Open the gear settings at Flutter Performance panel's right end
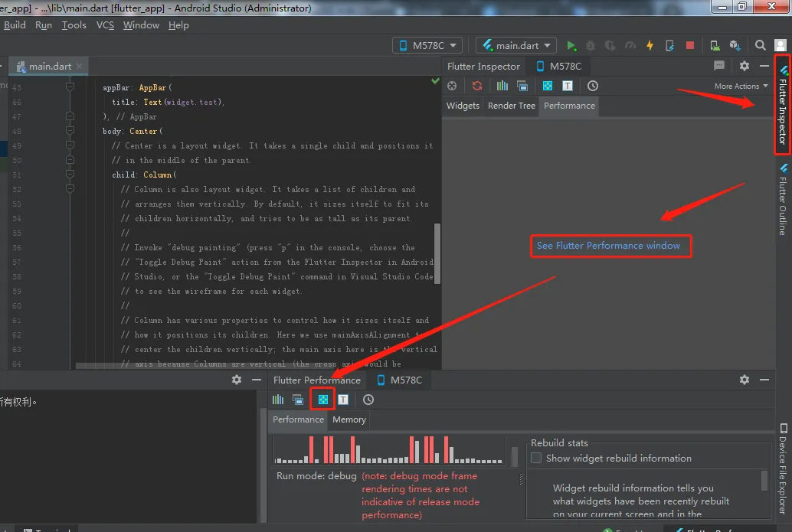This screenshot has height=532, width=792. point(745,380)
